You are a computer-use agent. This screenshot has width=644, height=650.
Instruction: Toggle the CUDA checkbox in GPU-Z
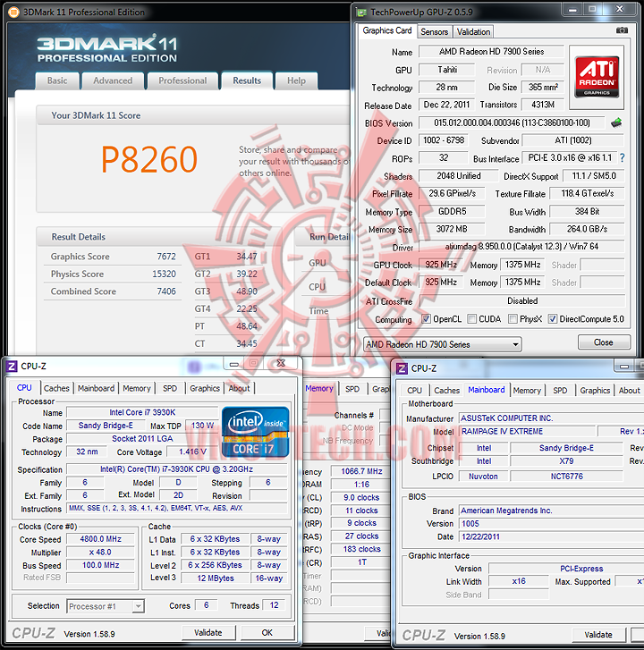[471, 319]
